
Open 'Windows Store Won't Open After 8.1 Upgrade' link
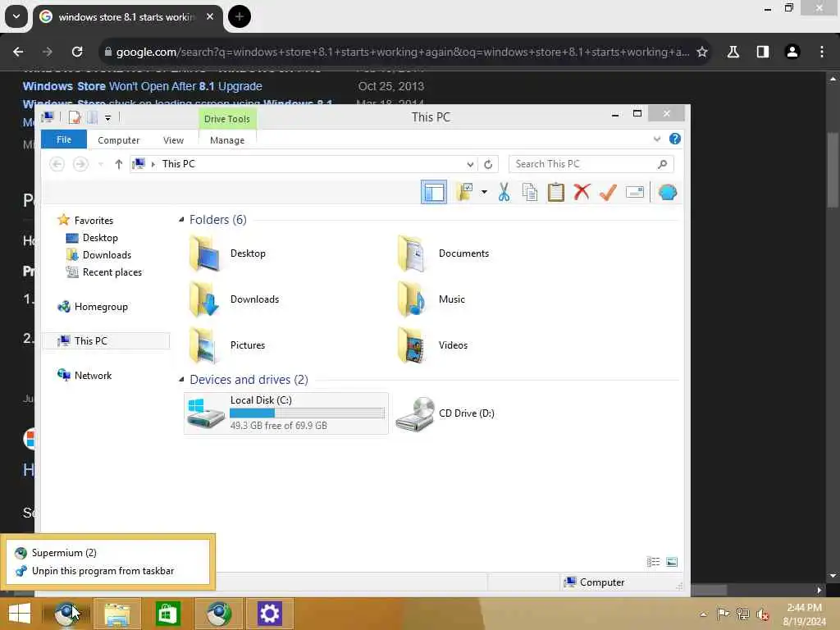(x=143, y=86)
